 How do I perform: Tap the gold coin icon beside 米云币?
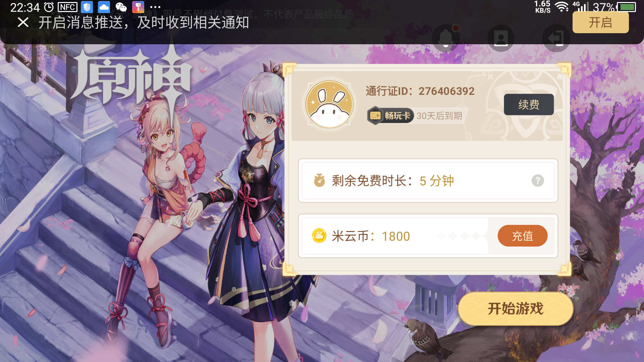click(x=319, y=236)
